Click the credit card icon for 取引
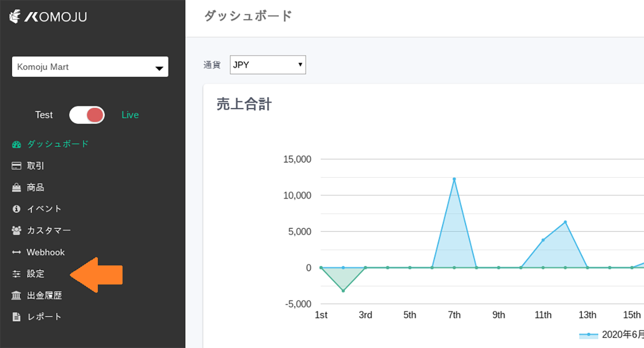Image resolution: width=644 pixels, height=348 pixels. pyautogui.click(x=17, y=166)
